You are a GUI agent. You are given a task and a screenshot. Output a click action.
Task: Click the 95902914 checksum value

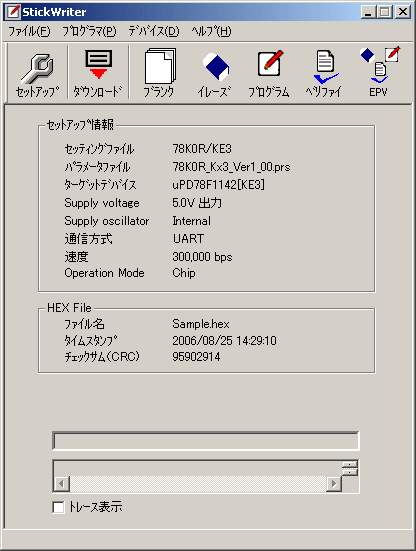pyautogui.click(x=196, y=357)
